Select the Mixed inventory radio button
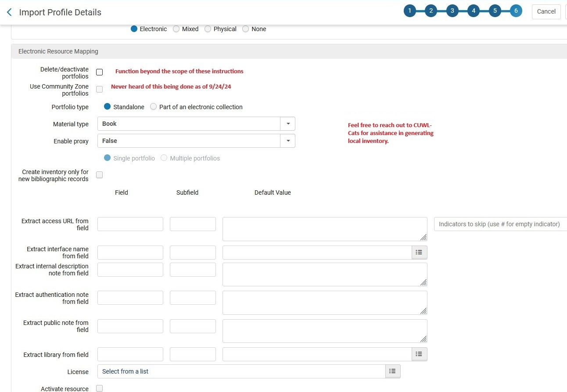This screenshot has height=392, width=567. coord(176,29)
